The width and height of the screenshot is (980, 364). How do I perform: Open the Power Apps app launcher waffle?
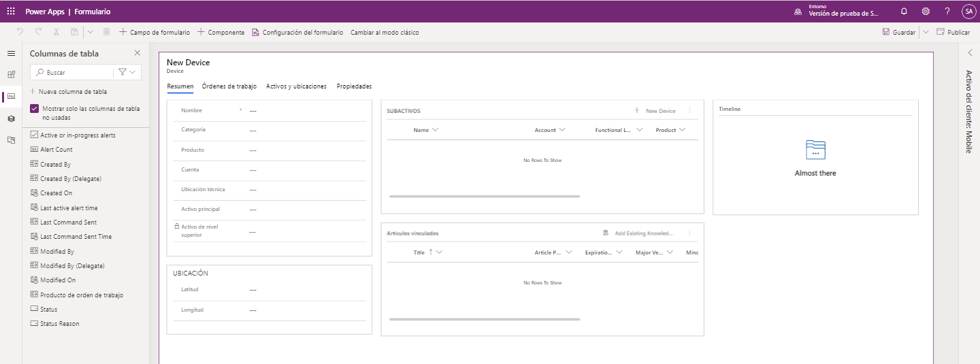click(x=11, y=12)
